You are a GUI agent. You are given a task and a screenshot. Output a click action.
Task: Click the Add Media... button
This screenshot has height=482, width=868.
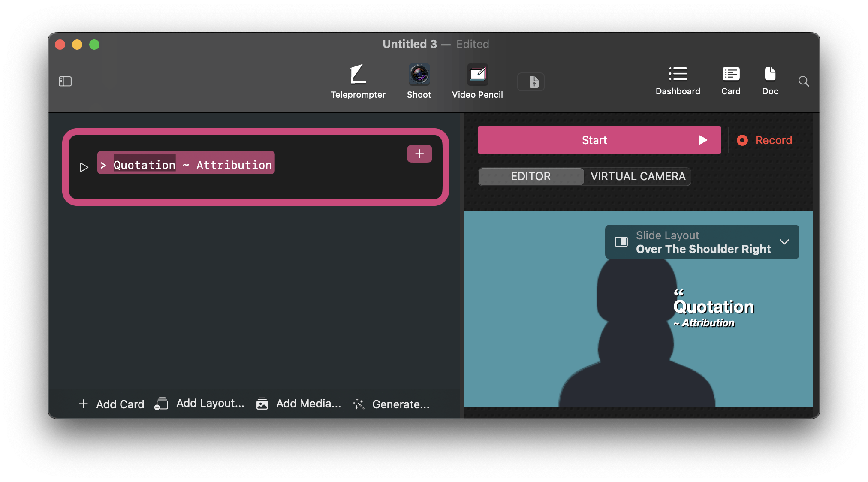(x=298, y=404)
